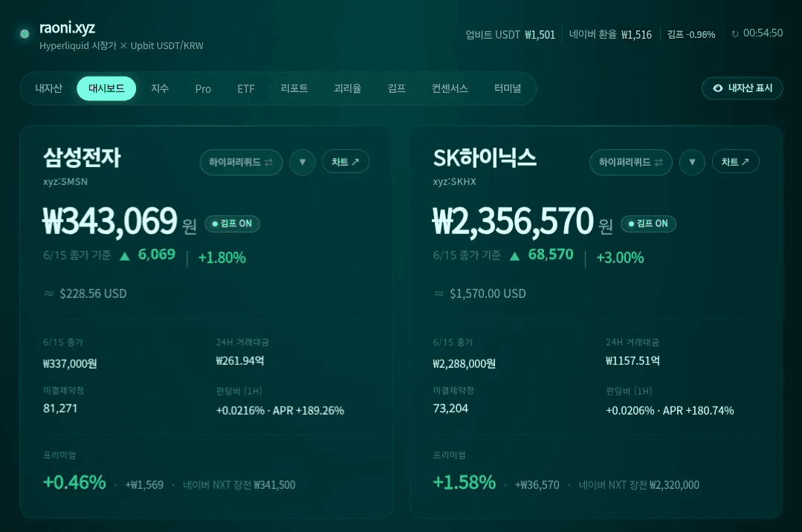Click $1,570.00 USD value

488,293
